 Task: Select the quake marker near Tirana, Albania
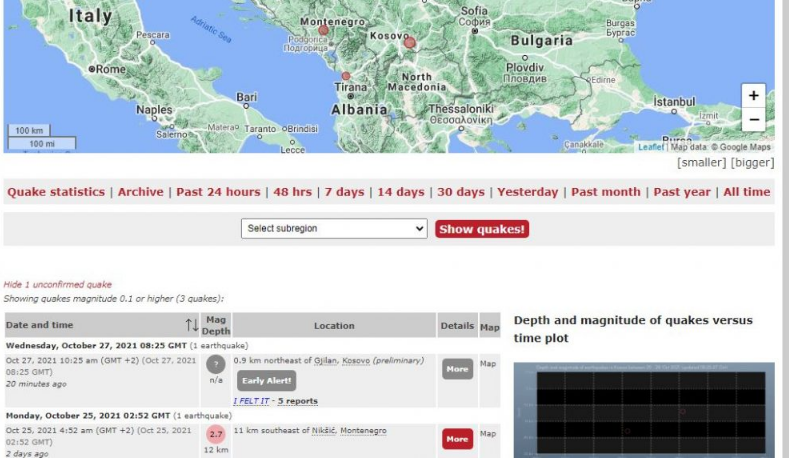(x=346, y=76)
